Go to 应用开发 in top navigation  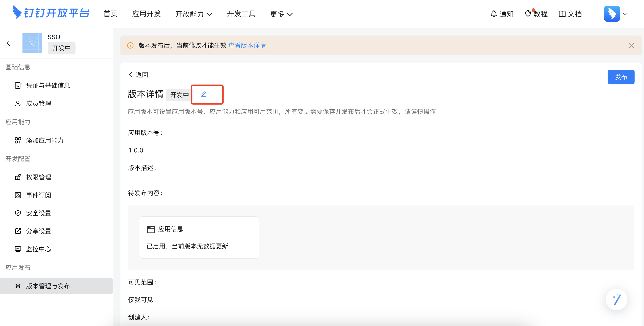146,14
